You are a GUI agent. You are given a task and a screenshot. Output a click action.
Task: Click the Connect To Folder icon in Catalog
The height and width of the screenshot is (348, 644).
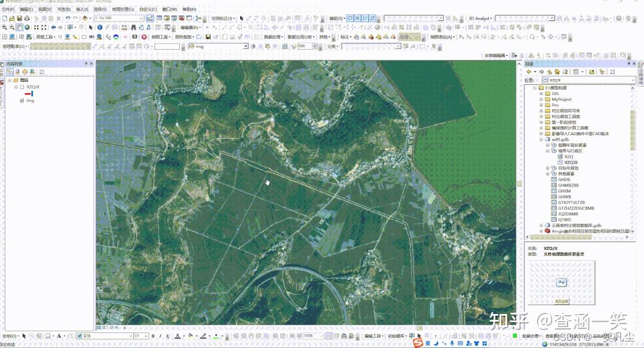tap(591, 71)
